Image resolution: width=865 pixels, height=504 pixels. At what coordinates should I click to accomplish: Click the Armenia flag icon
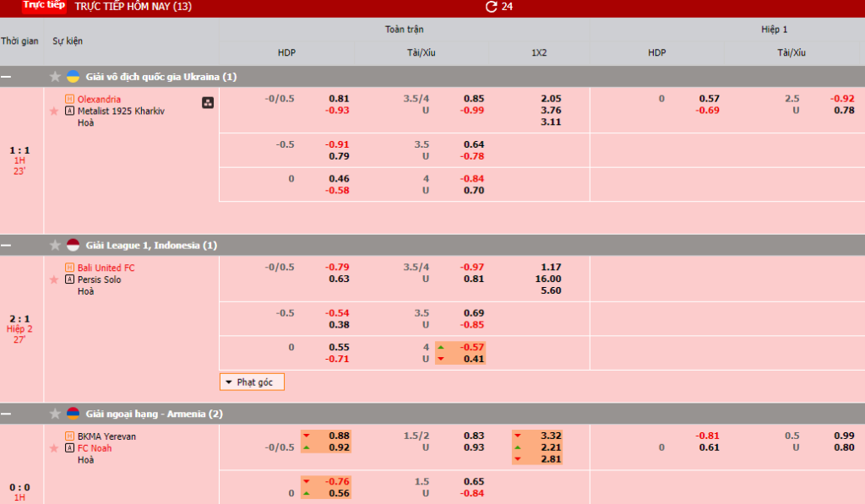(73, 415)
